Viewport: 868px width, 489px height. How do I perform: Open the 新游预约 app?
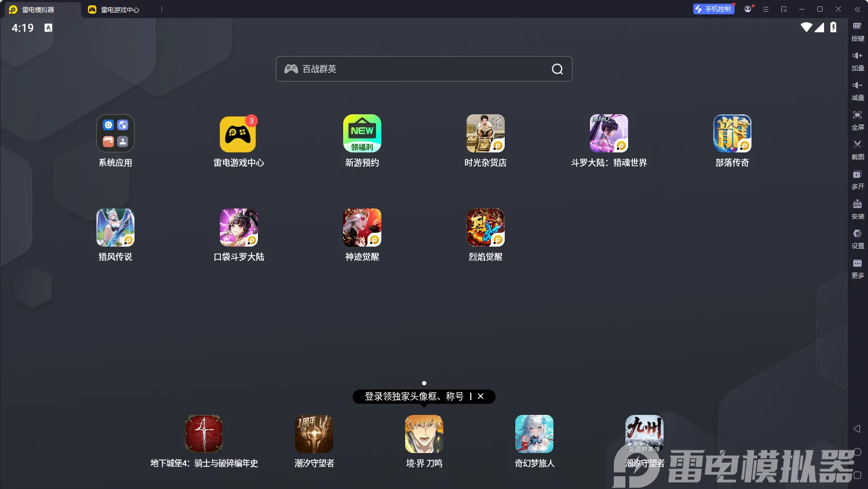(x=362, y=133)
